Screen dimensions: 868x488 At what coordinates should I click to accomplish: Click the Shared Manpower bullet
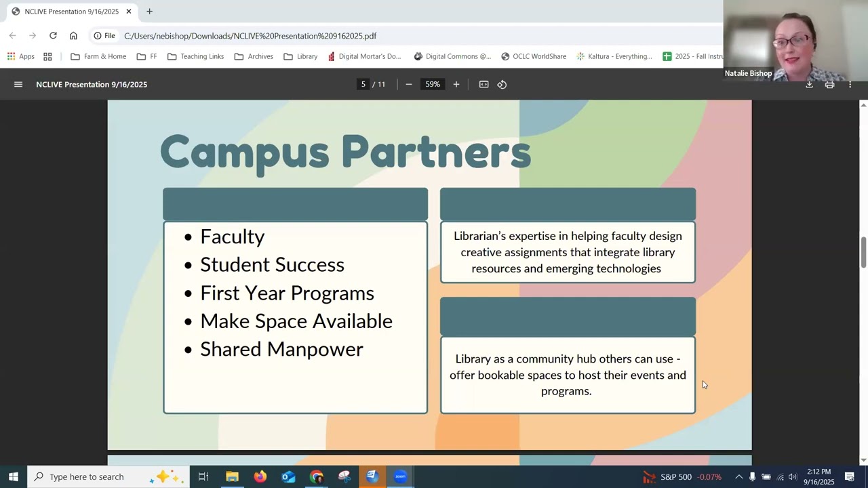(281, 350)
